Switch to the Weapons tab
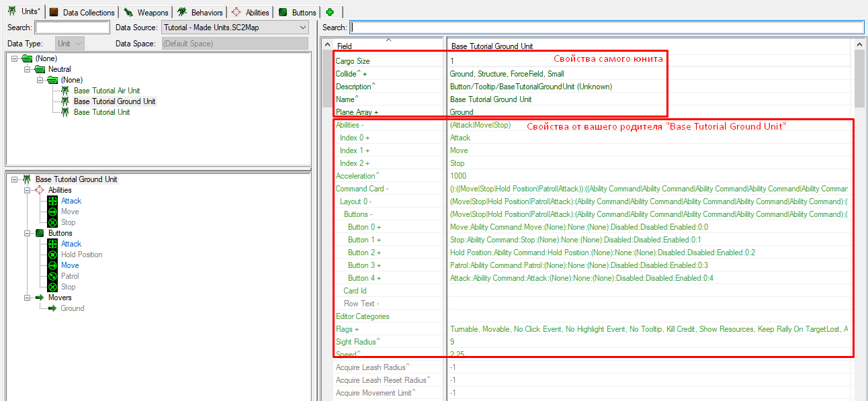Screen dimensions: 868x401 pos(146,12)
